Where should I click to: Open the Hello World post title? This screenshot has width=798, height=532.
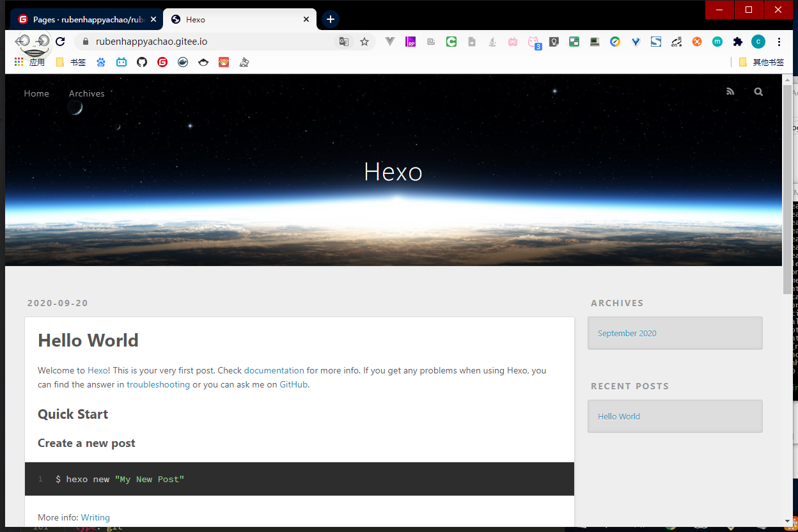(x=88, y=340)
